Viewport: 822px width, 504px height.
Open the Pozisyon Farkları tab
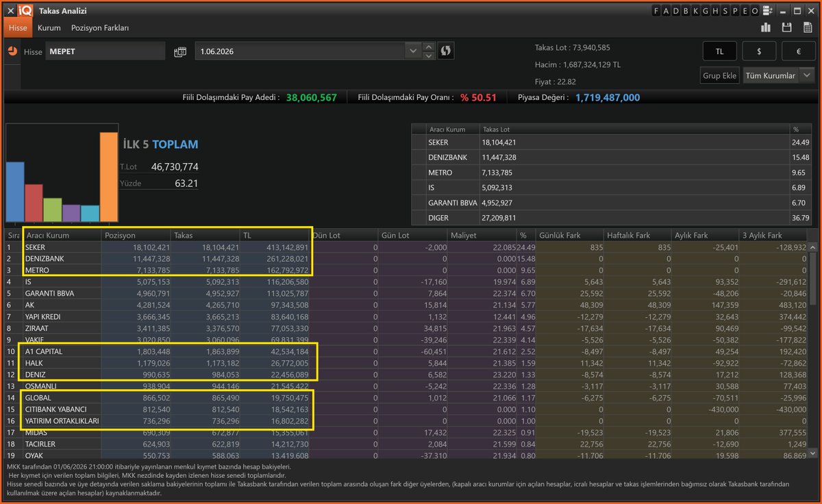(100, 28)
